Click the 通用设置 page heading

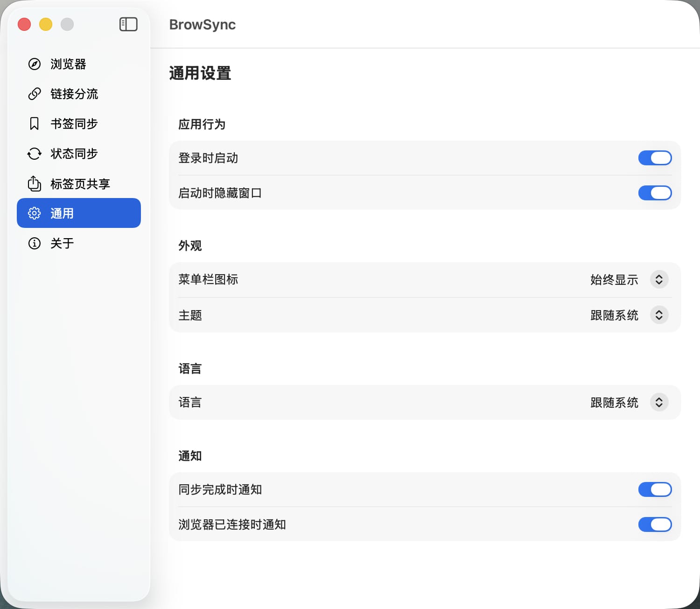[200, 73]
